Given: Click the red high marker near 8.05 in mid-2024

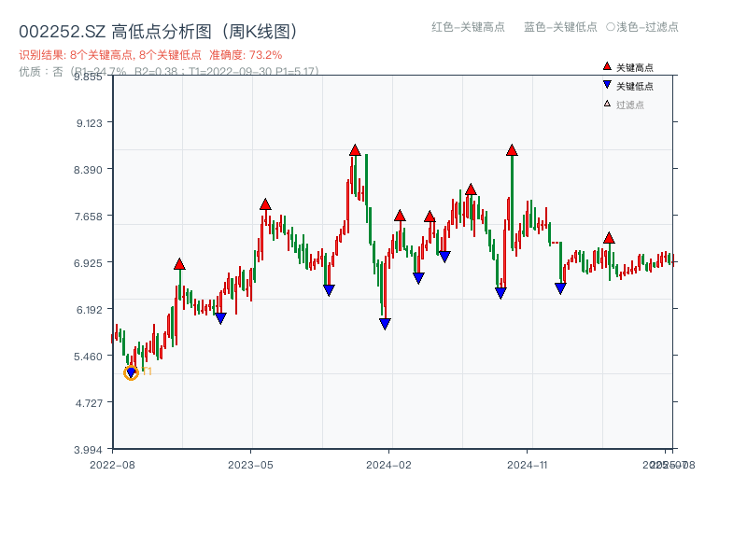Looking at the screenshot, I should click(x=471, y=189).
